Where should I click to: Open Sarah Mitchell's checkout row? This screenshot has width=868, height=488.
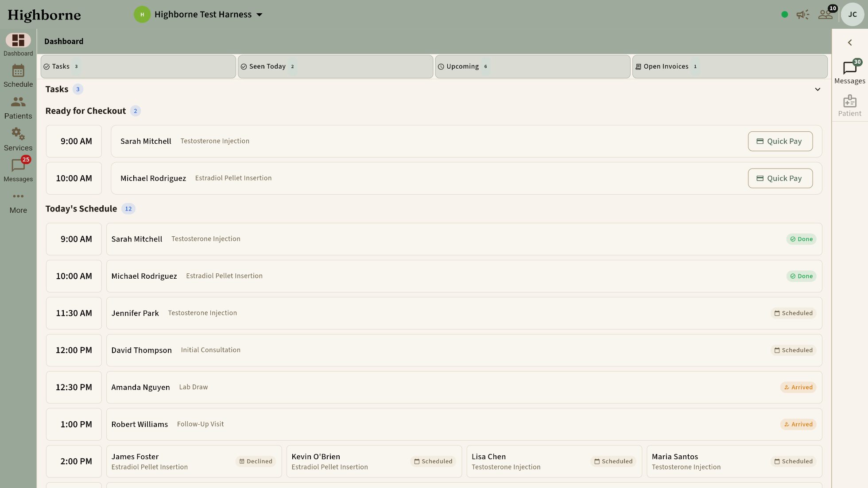466,141
